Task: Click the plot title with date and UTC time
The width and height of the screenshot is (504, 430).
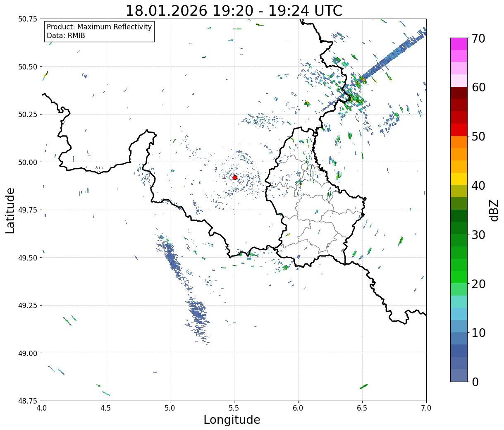Action: pyautogui.click(x=234, y=10)
